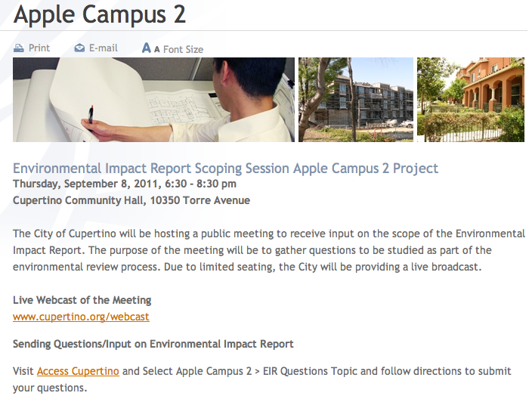Click the Environmental Impact Report Scoping Session heading

[x=226, y=169]
